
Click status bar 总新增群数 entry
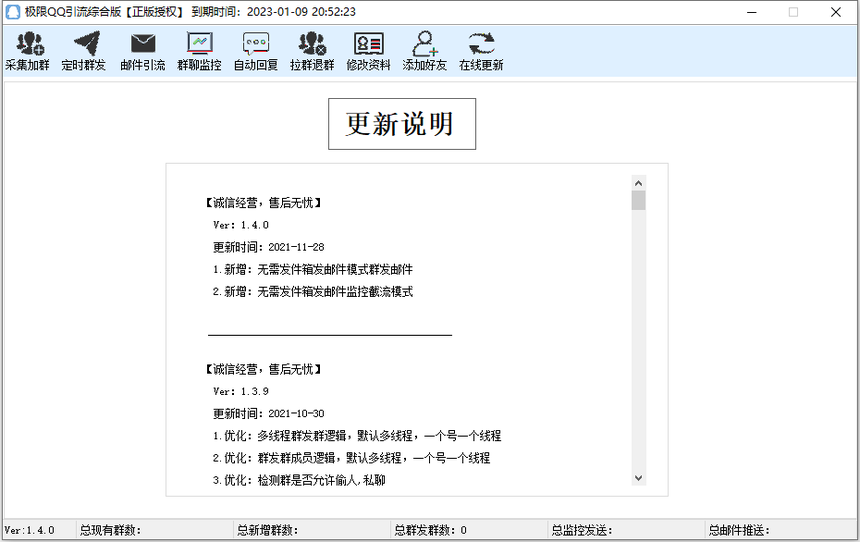pyautogui.click(x=268, y=530)
